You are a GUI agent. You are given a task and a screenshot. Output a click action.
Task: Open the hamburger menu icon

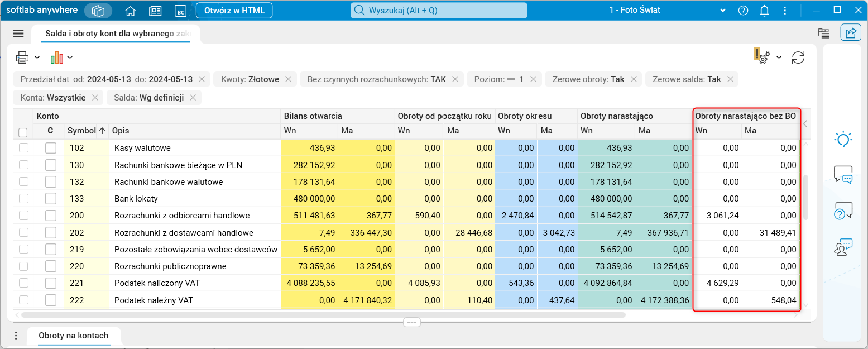click(18, 34)
